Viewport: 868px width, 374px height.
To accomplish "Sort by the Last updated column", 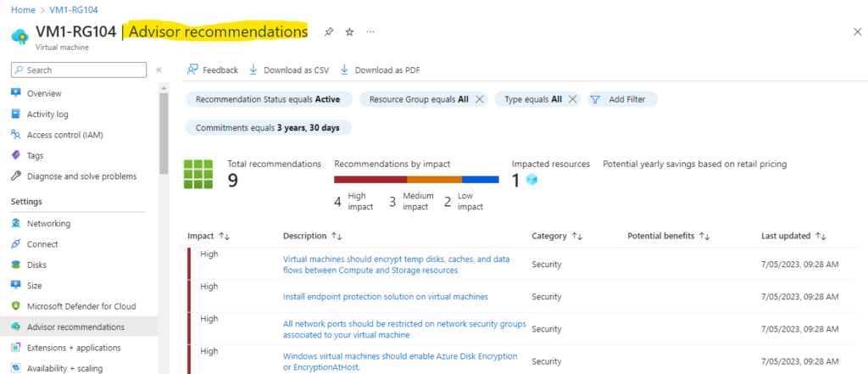I will (x=793, y=236).
